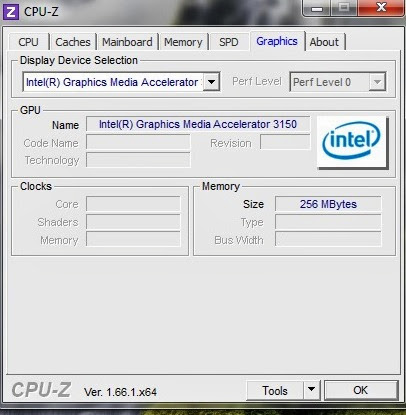Screen dimensions: 406x415
Task: Click the memory Type field
Action: point(328,222)
